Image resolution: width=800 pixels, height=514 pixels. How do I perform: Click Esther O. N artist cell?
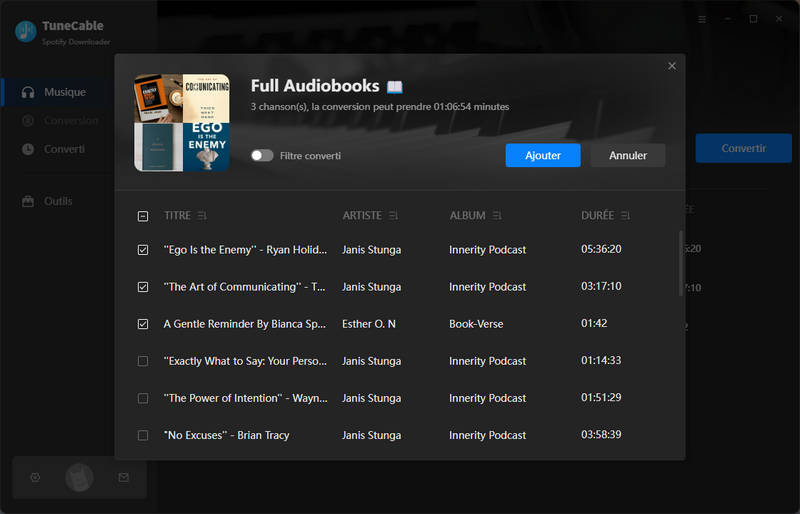[369, 324]
